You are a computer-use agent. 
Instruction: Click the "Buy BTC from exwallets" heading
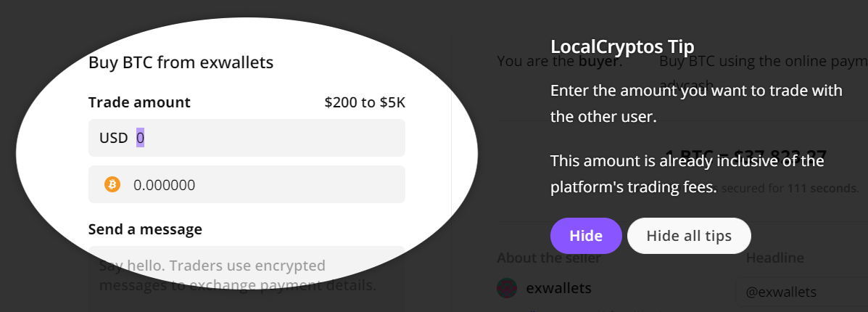tap(181, 62)
